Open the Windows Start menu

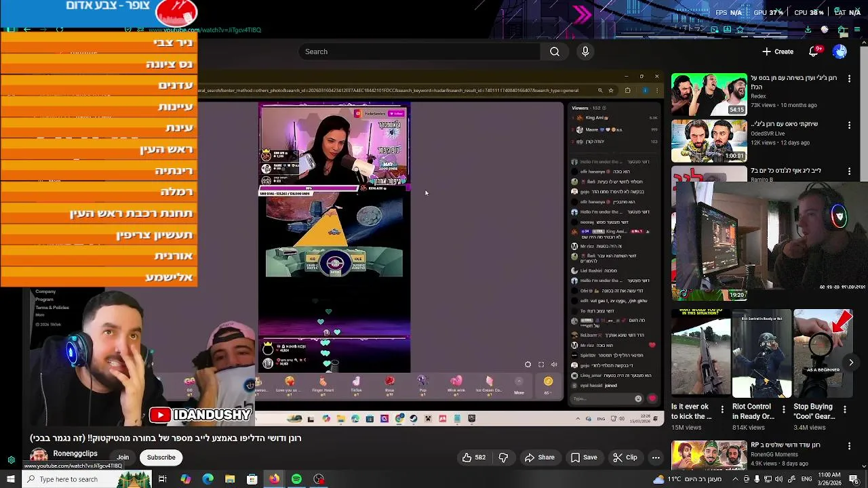(11, 479)
